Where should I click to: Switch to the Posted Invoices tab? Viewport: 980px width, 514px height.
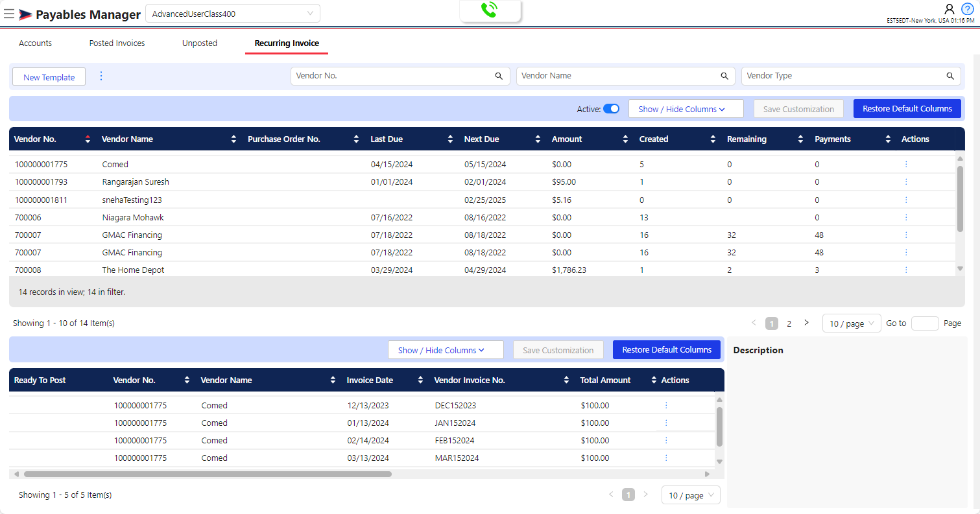pos(117,43)
